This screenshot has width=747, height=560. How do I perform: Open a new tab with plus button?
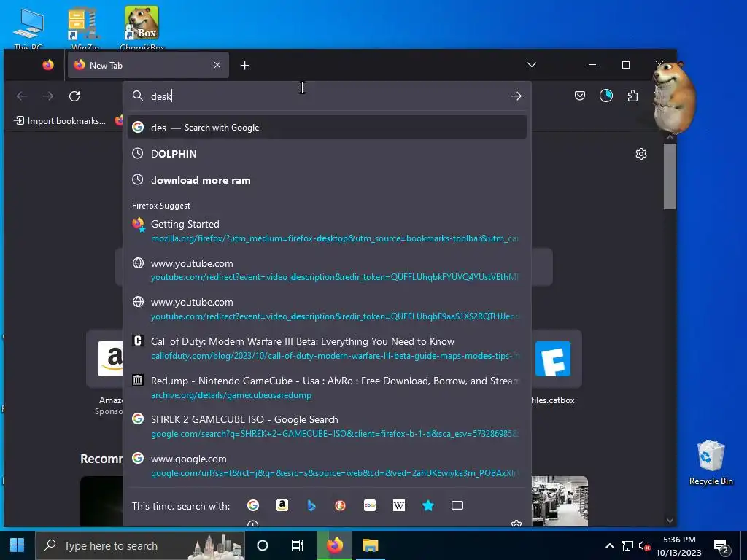[x=245, y=65]
